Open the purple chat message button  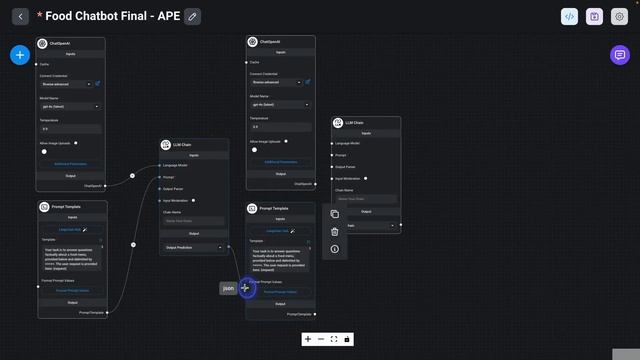coord(620,55)
